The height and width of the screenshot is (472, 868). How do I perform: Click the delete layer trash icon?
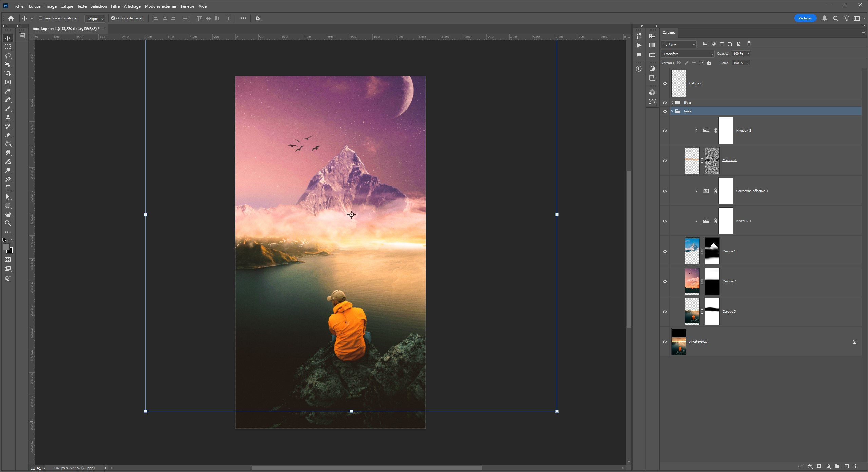click(x=855, y=466)
